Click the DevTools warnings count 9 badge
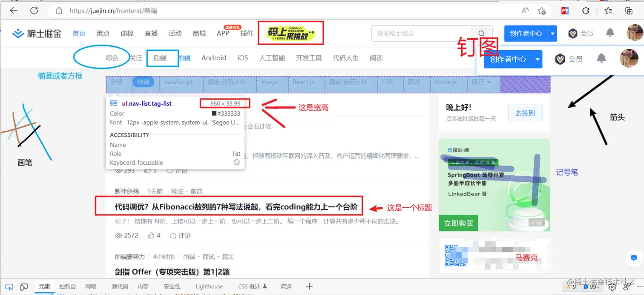This screenshot has height=295, width=644. (571, 287)
